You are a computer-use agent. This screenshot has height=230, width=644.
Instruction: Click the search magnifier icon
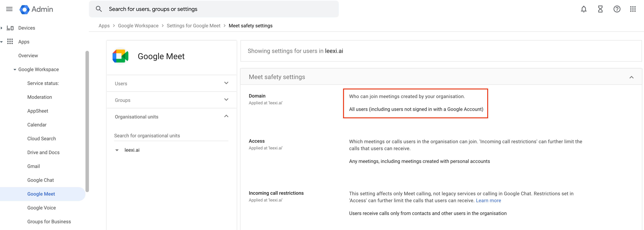coord(99,9)
